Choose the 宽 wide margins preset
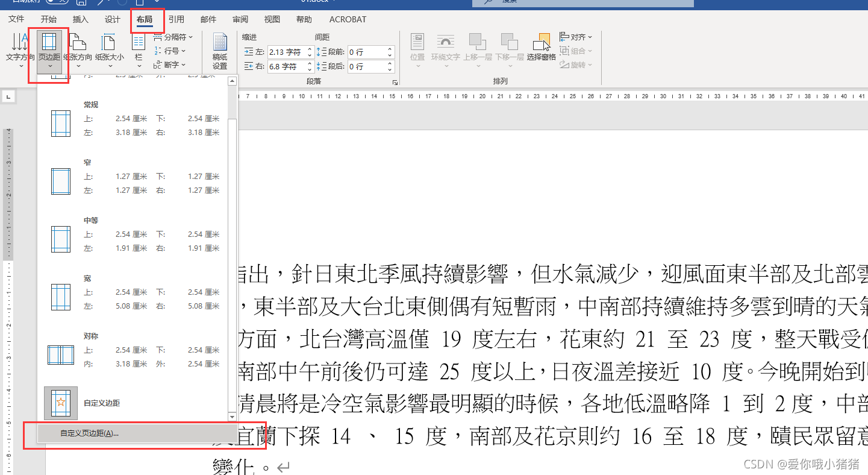The width and height of the screenshot is (868, 475). [x=133, y=293]
